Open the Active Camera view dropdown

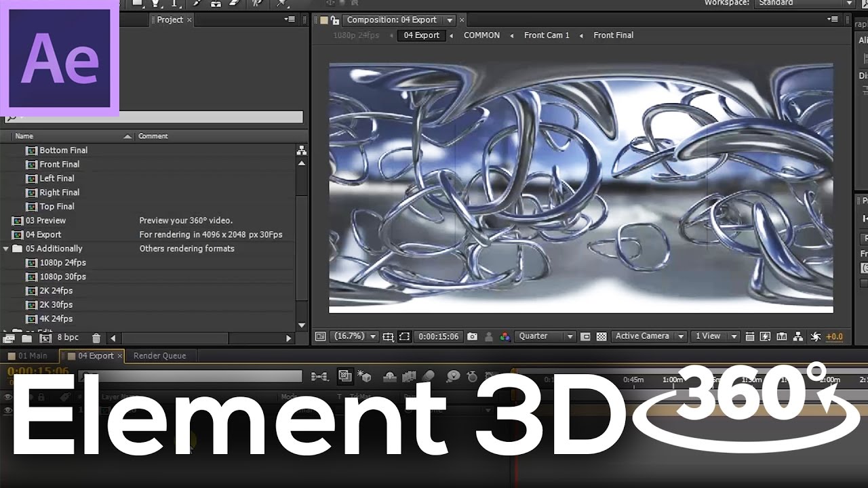click(x=648, y=336)
